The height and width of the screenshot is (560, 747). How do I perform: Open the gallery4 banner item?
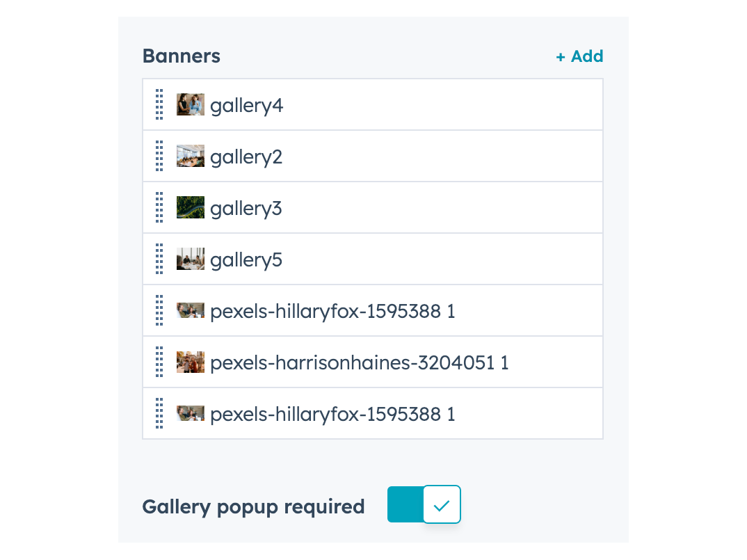coord(247,106)
